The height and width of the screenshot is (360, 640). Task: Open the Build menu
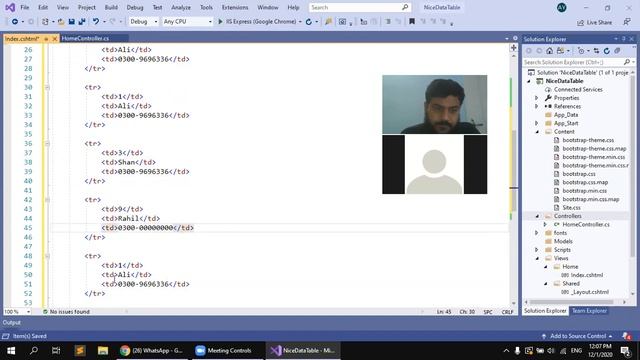click(111, 7)
